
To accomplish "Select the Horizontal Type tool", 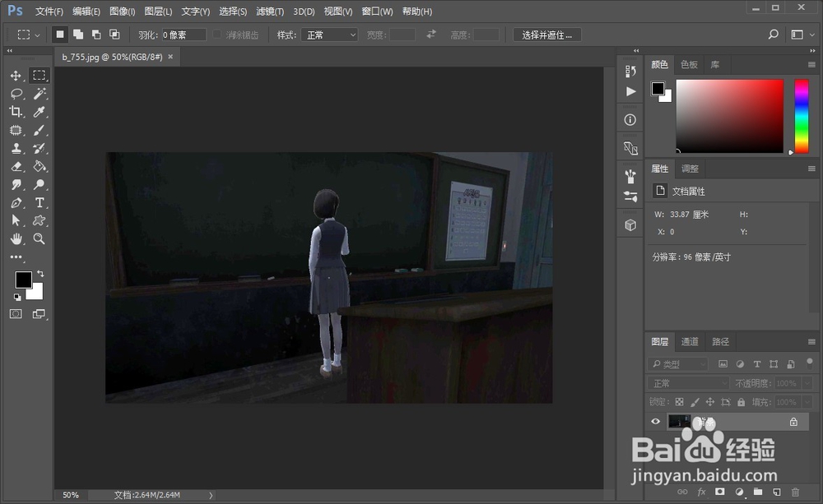I will tap(40, 203).
